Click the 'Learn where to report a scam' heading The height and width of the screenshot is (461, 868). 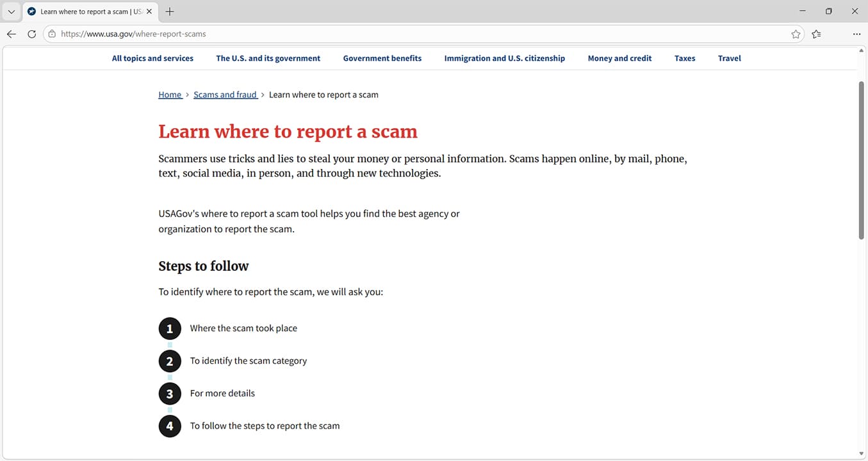[x=288, y=131]
